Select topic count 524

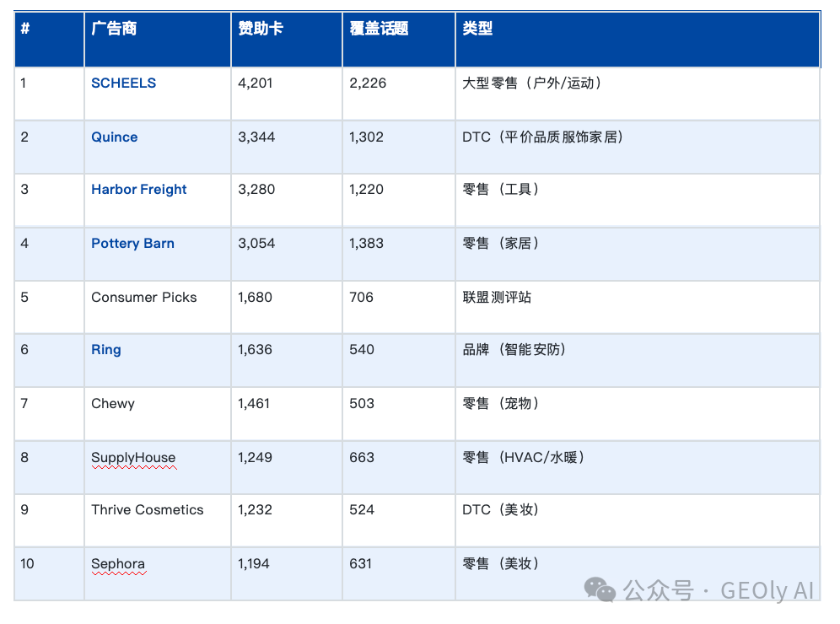(362, 510)
